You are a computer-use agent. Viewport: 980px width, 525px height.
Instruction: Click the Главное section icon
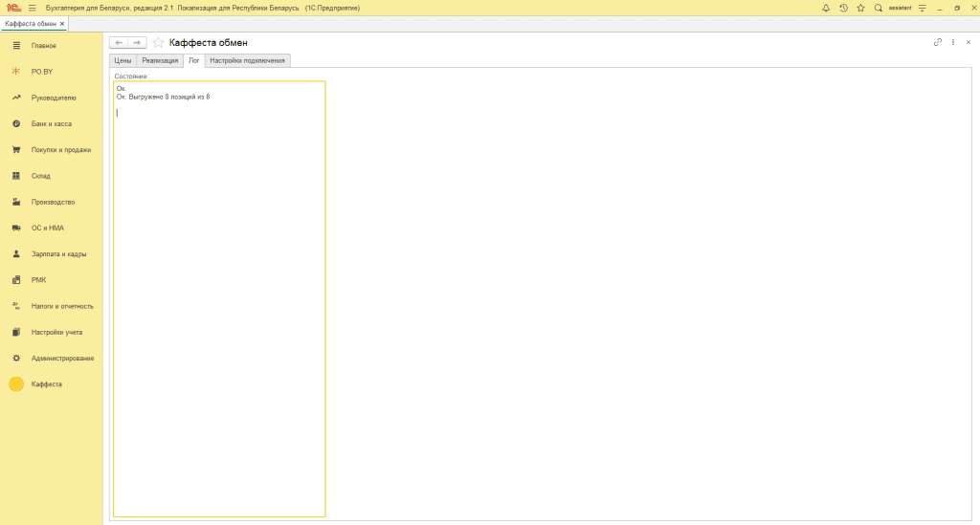pyautogui.click(x=16, y=46)
